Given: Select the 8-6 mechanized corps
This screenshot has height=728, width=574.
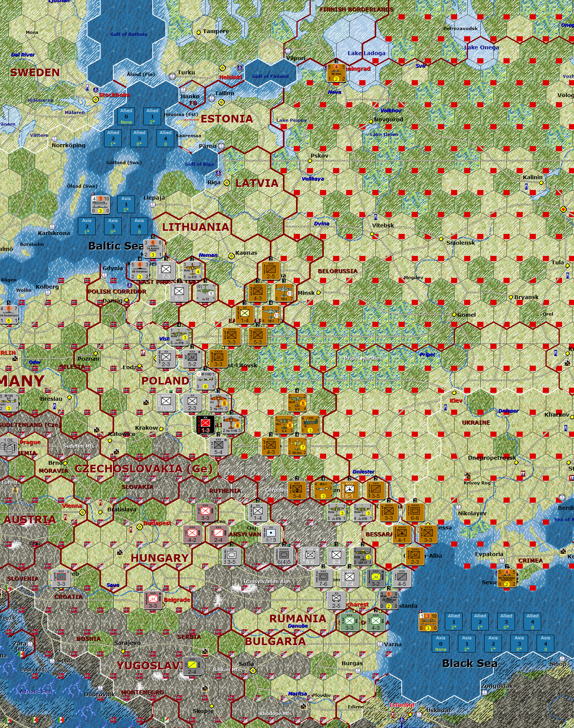Looking at the screenshot, I should (310, 556).
